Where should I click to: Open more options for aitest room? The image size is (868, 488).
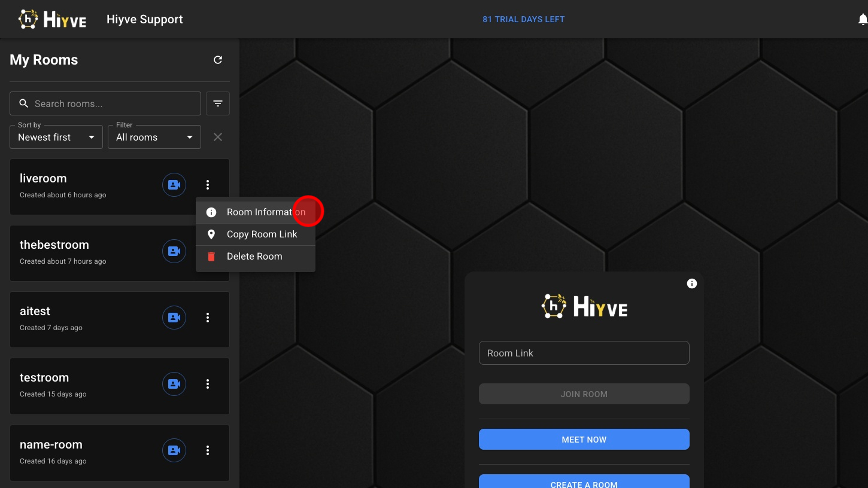[208, 318]
